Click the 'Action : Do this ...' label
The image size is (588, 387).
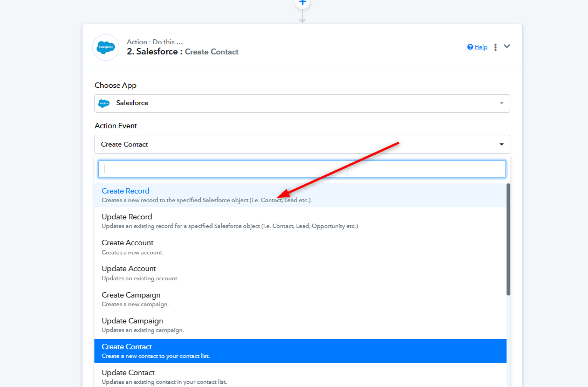[x=155, y=42]
